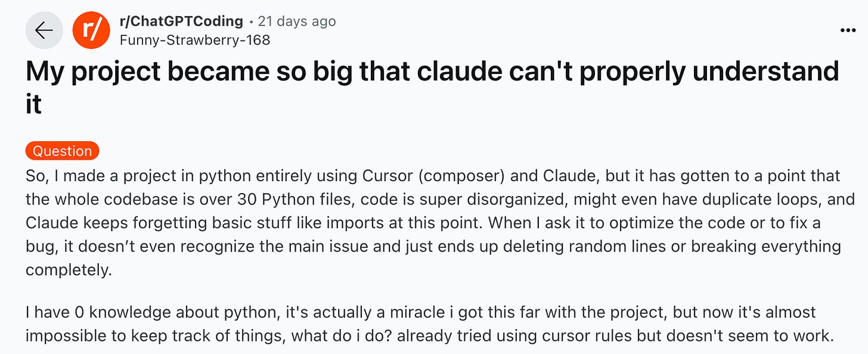Viewport: 868px width, 354px height.
Task: Go to r/ChatGPTCoding subreddit link
Action: click(x=181, y=21)
